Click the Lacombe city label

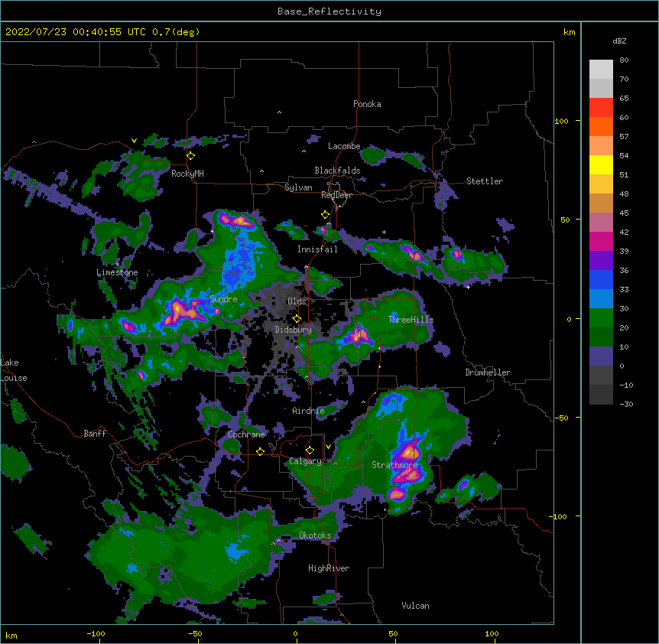(x=344, y=146)
